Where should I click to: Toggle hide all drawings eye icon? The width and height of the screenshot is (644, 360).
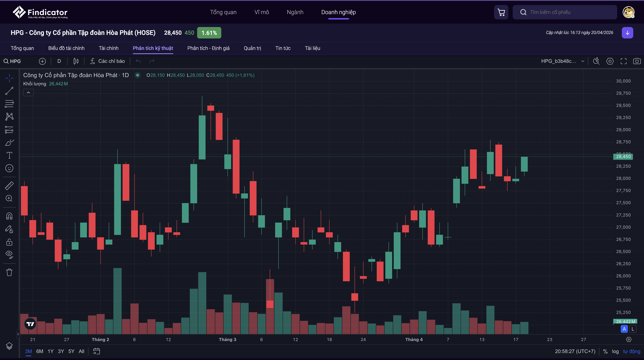tap(9, 254)
